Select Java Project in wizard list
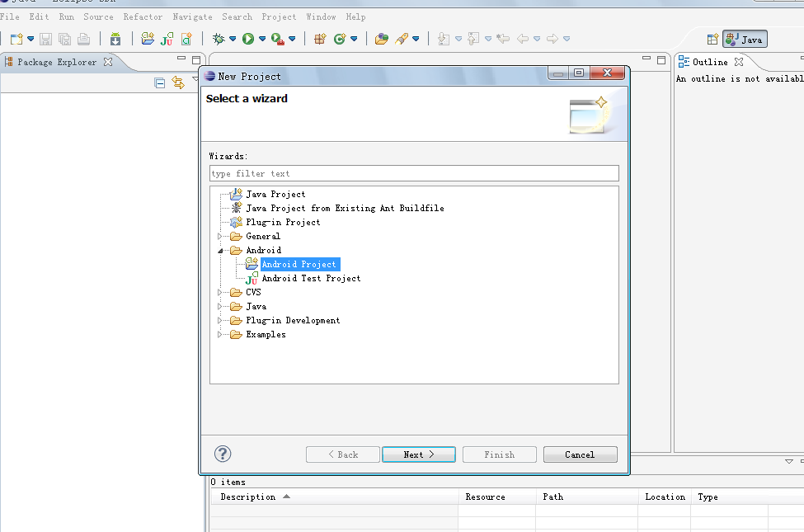The height and width of the screenshot is (532, 804). 275,195
